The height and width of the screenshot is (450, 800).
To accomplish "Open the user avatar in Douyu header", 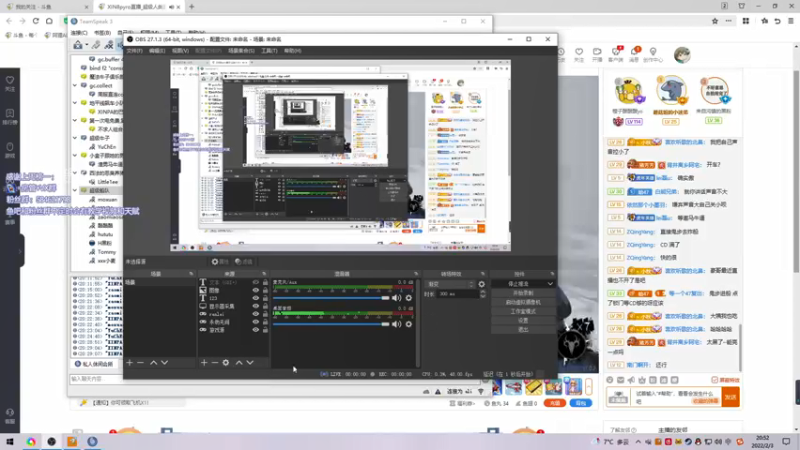I will point(682,55).
